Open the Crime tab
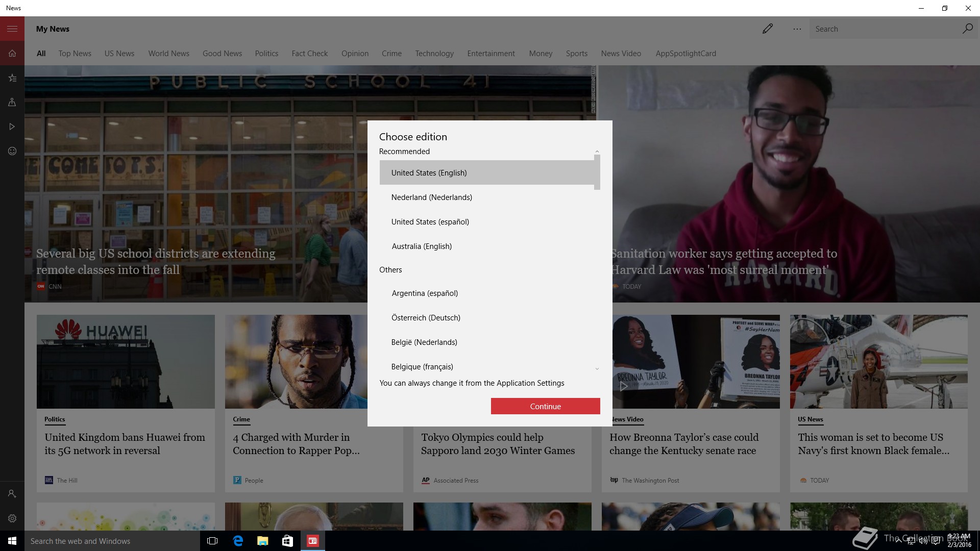The image size is (980, 551). (391, 54)
